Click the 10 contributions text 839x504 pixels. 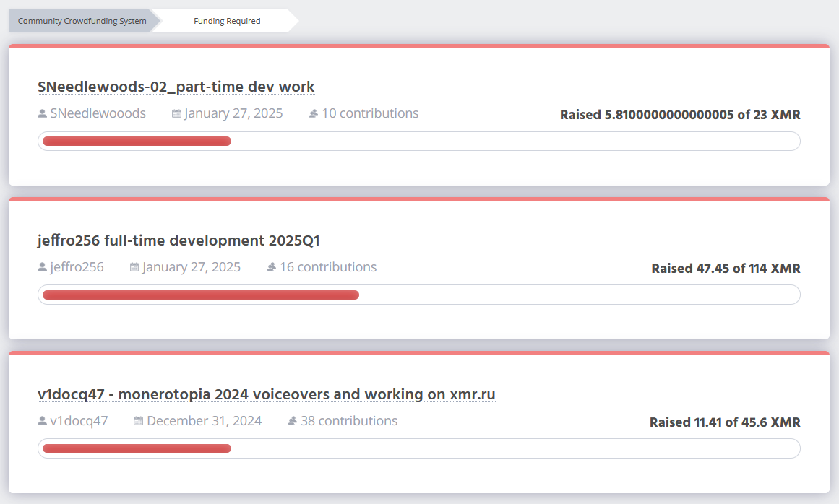[x=370, y=113]
